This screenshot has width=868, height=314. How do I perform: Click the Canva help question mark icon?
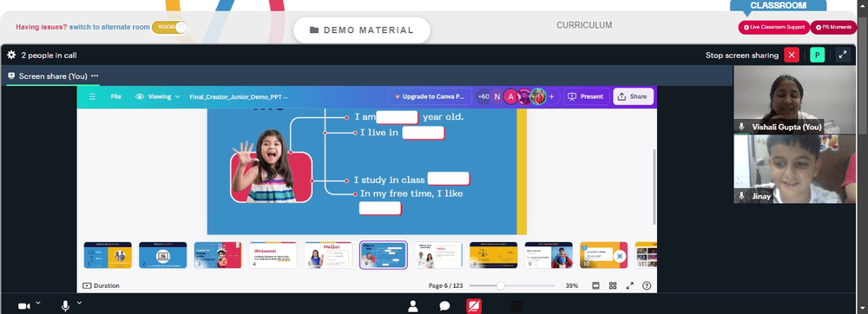646,285
